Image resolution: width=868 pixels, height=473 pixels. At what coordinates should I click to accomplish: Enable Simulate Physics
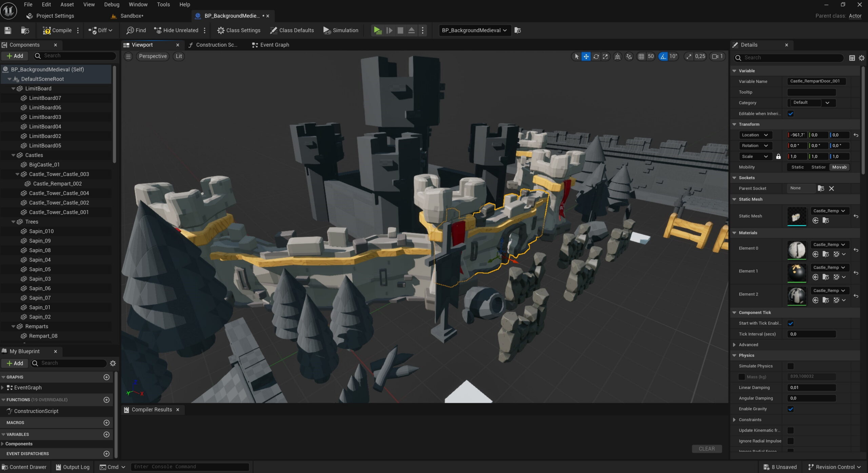790,366
